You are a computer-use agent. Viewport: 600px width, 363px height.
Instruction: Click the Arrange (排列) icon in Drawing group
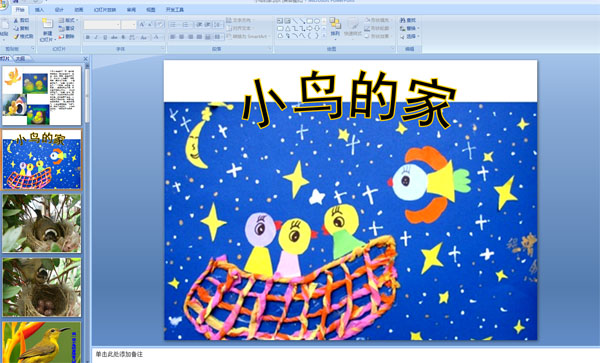pos(335,24)
